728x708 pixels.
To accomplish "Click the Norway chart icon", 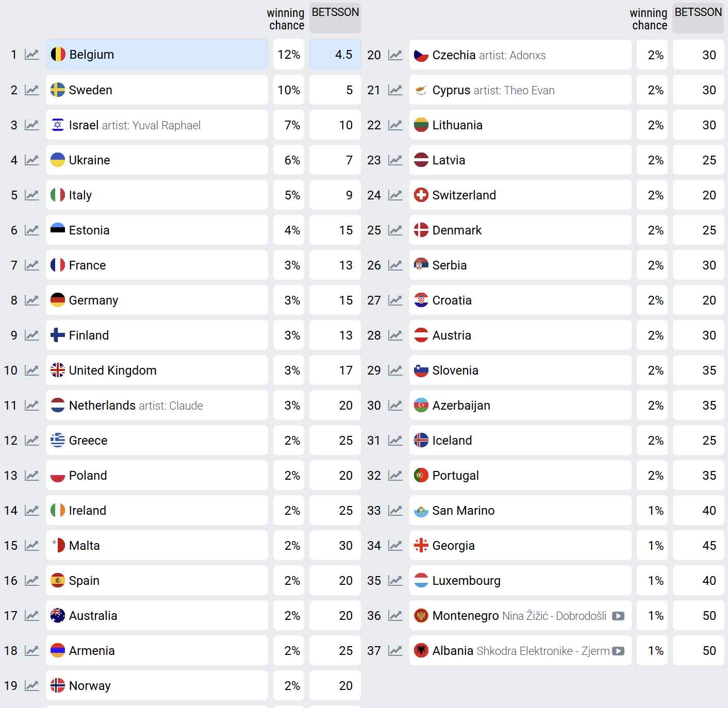I will [x=32, y=686].
